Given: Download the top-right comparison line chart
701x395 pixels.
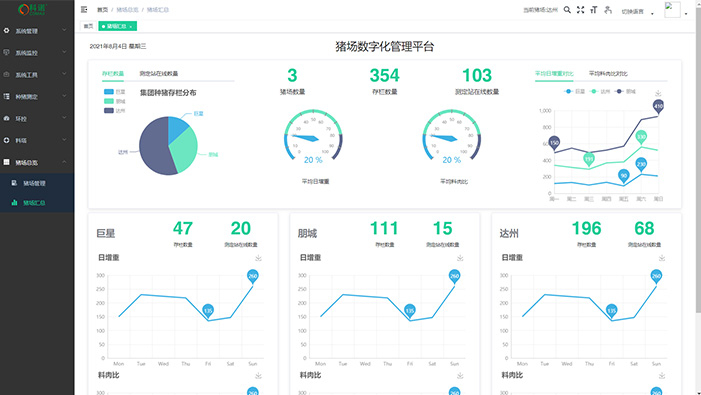Looking at the screenshot, I should pyautogui.click(x=658, y=93).
